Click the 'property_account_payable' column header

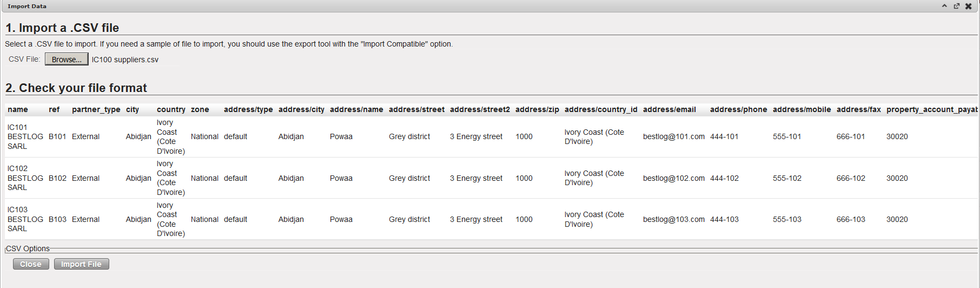931,109
